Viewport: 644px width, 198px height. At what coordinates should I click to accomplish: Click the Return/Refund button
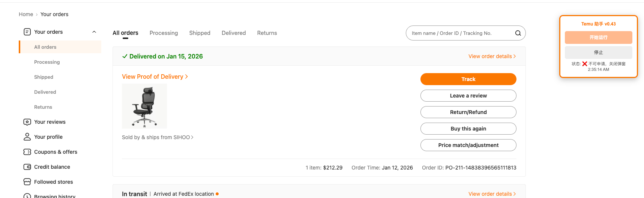click(468, 112)
